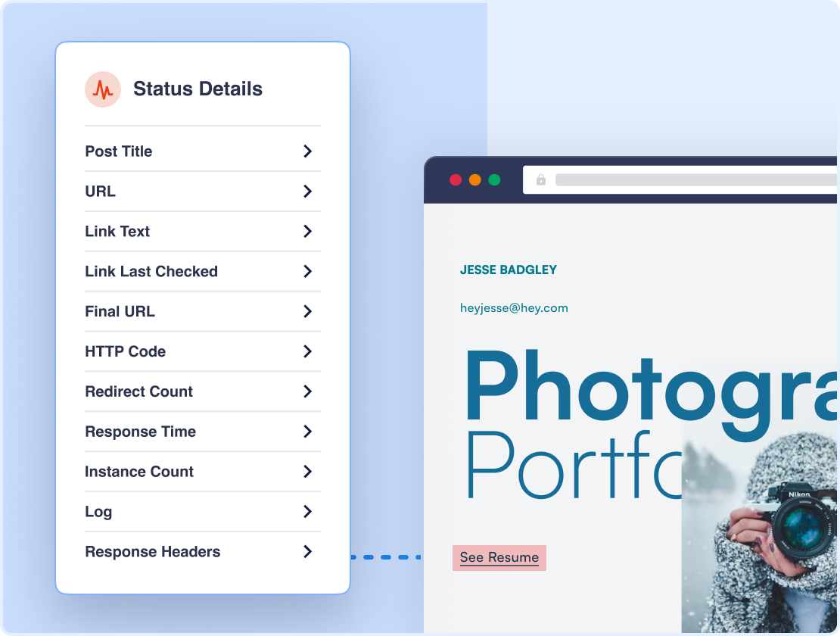Viewport: 840px width, 636px height.
Task: Click the See Resume link
Action: click(499, 558)
